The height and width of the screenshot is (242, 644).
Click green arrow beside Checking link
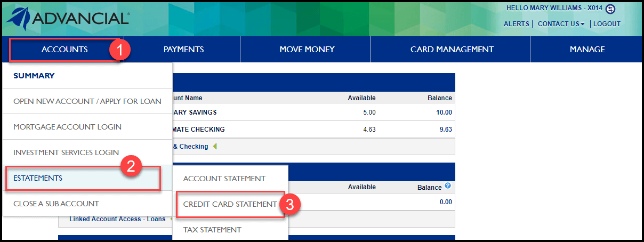215,146
